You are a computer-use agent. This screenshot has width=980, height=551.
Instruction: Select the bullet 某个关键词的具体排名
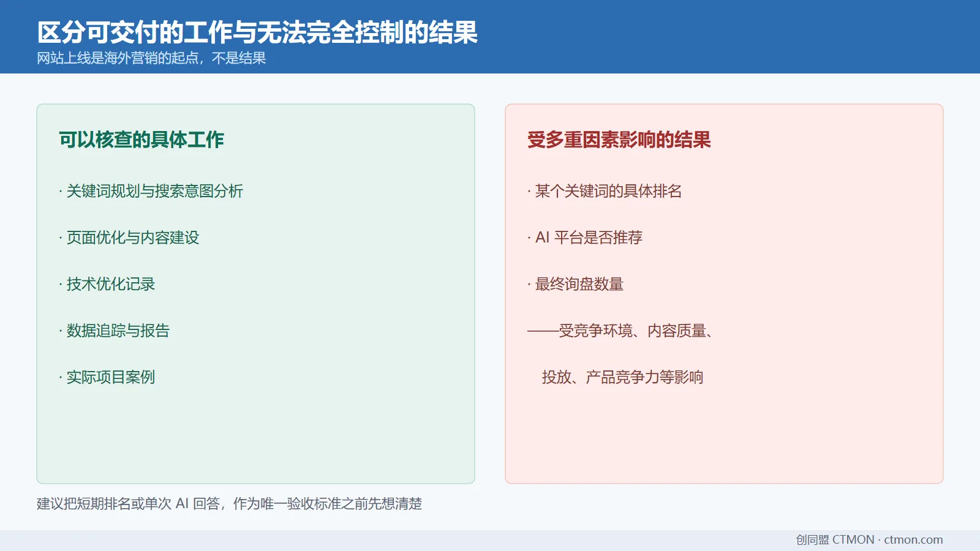605,191
